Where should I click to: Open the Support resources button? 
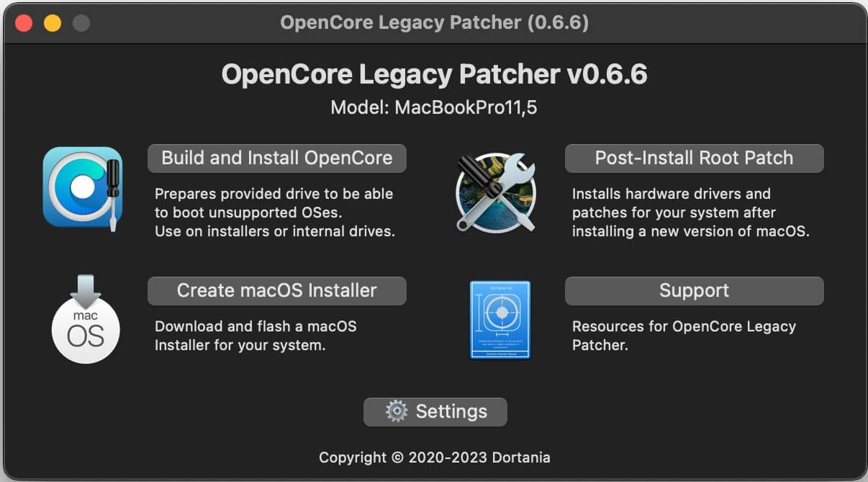(694, 291)
